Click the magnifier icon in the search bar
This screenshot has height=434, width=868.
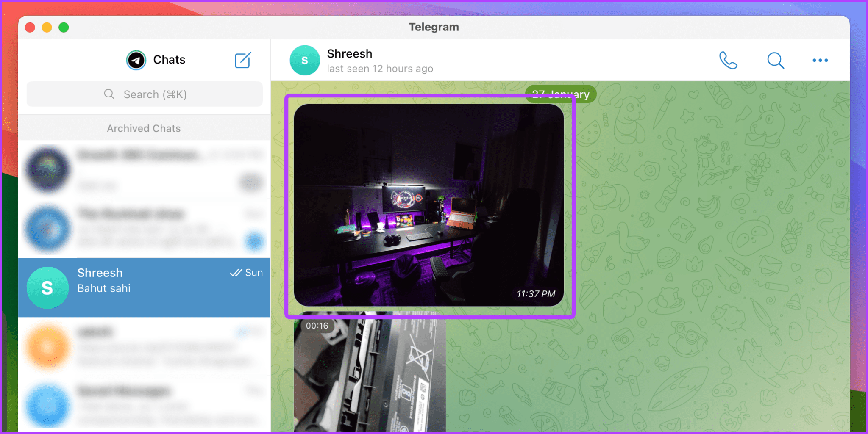[x=109, y=94]
